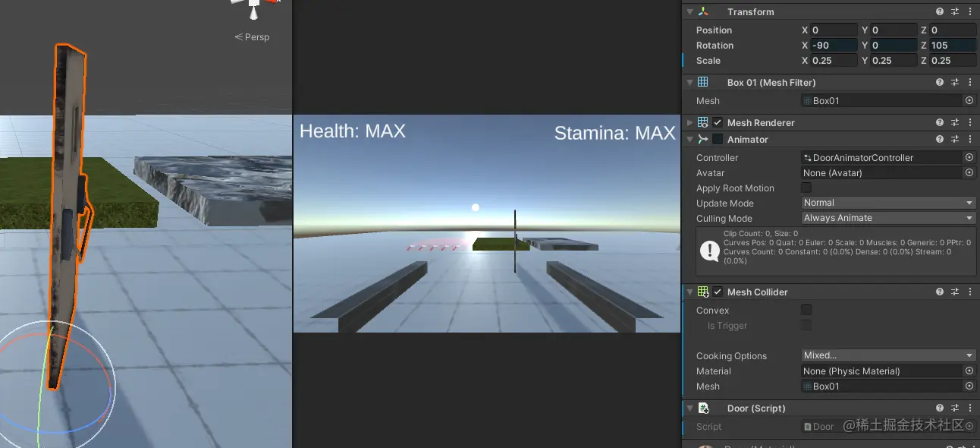Open the Update Mode dropdown

click(x=888, y=203)
